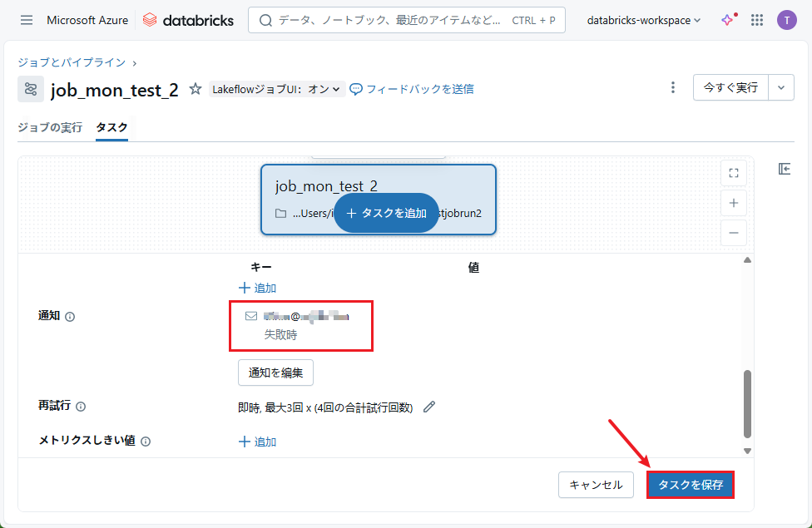Show info tooltip for 再試行
812x528 pixels.
(x=81, y=407)
